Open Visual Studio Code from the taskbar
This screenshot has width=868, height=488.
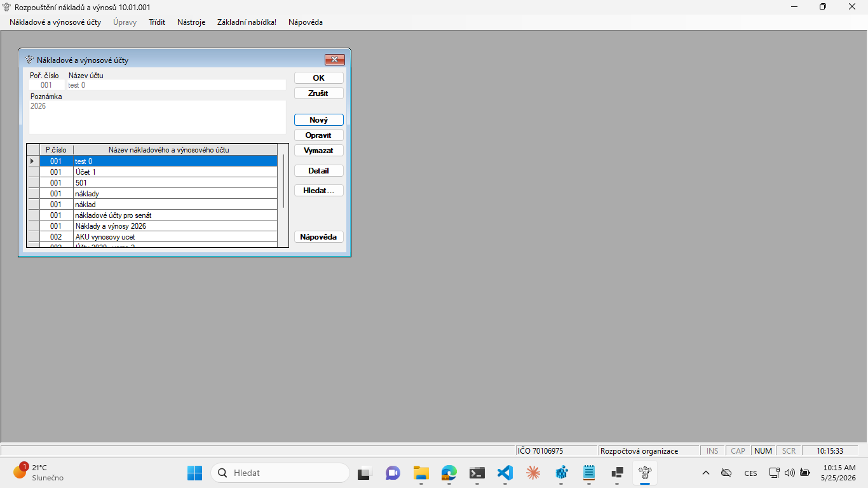(505, 473)
